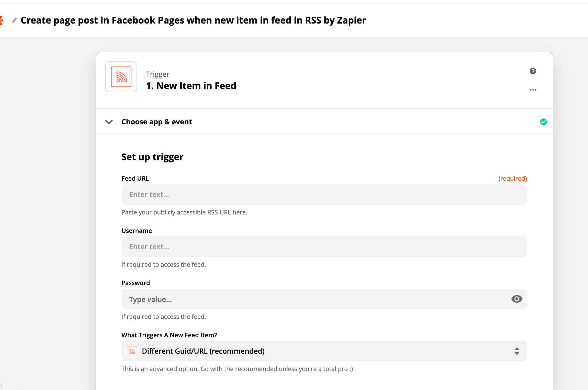
Task: Click the small RSS icon in the trigger dropdown
Action: [x=132, y=351]
